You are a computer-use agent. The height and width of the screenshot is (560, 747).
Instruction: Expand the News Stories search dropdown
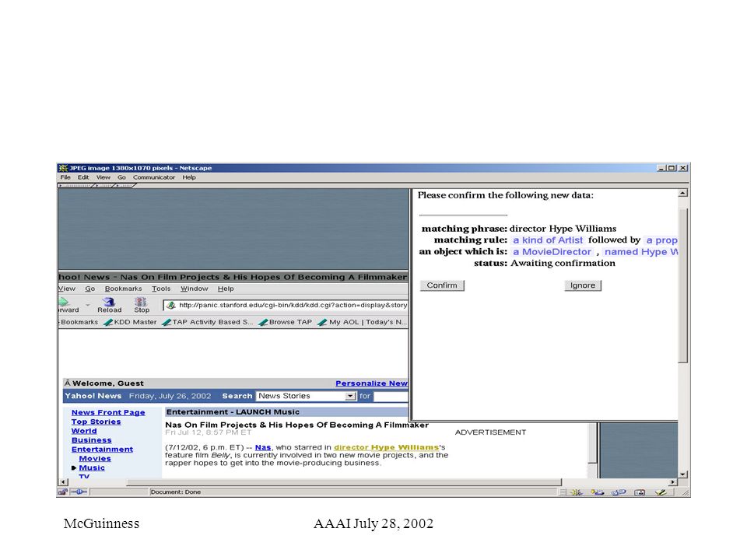[350, 396]
